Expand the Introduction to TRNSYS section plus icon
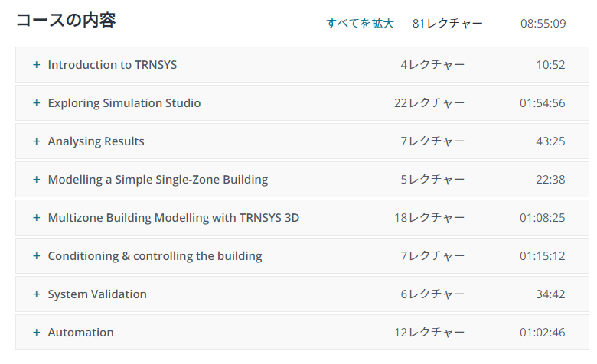597x364 pixels. pyautogui.click(x=37, y=65)
